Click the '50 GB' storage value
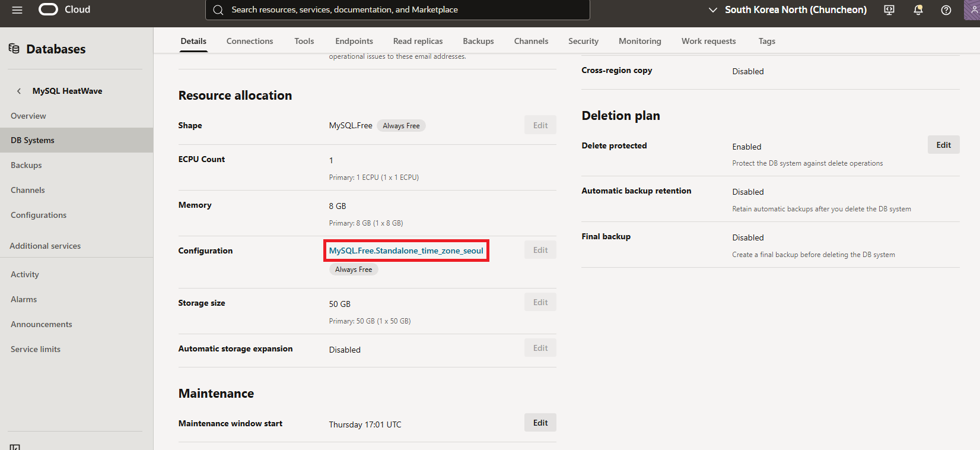This screenshot has height=450, width=980. pyautogui.click(x=340, y=304)
